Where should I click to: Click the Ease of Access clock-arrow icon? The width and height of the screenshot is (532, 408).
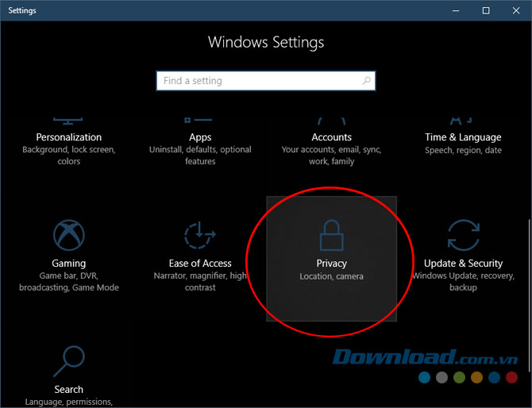[200, 235]
